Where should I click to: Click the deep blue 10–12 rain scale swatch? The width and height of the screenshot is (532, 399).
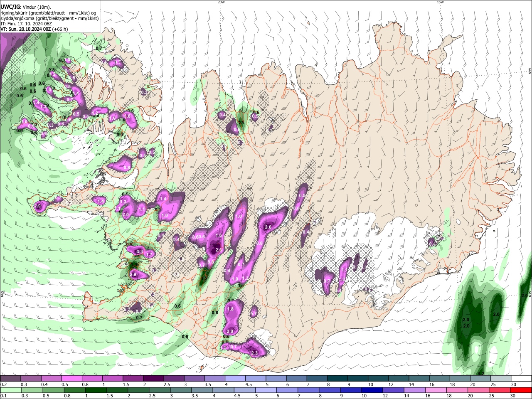(372, 390)
